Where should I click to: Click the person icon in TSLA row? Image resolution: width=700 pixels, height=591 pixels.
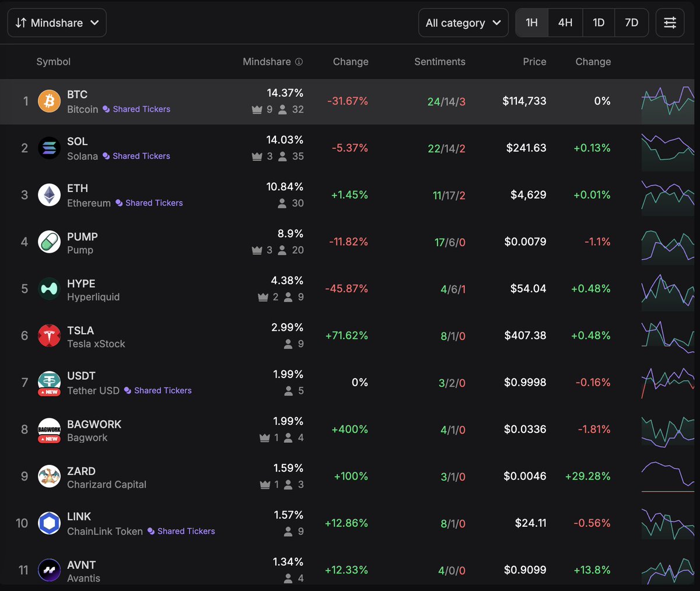pyautogui.click(x=288, y=344)
